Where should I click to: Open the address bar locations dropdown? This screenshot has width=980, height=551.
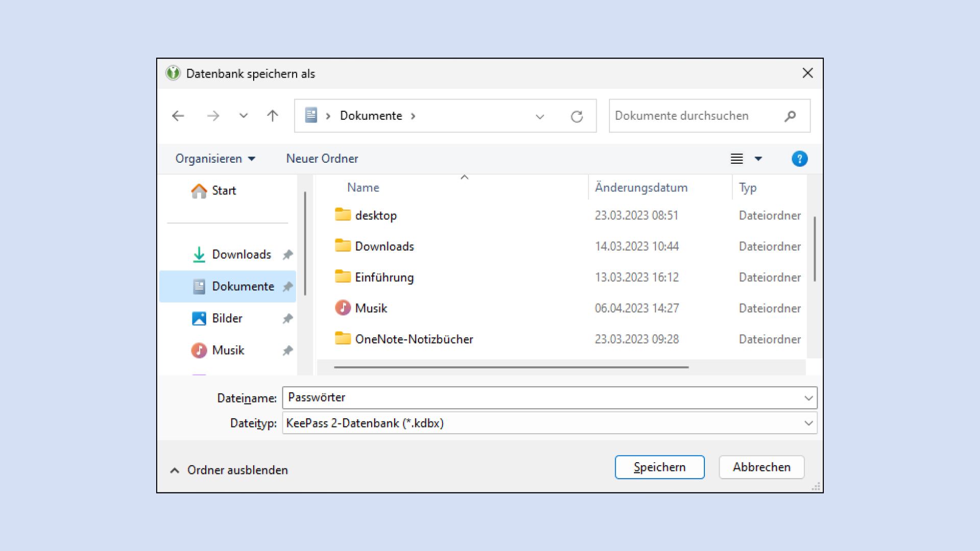tap(539, 116)
